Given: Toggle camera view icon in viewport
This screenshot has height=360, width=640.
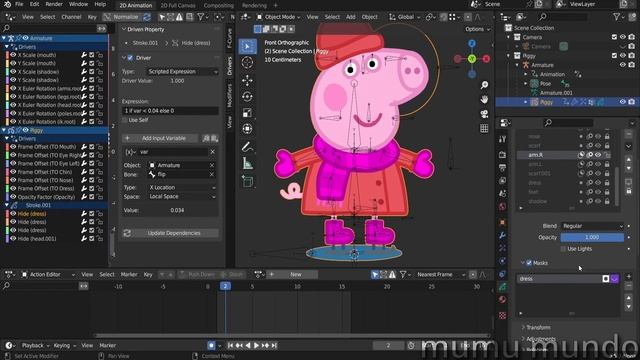Looking at the screenshot, I should click(484, 113).
